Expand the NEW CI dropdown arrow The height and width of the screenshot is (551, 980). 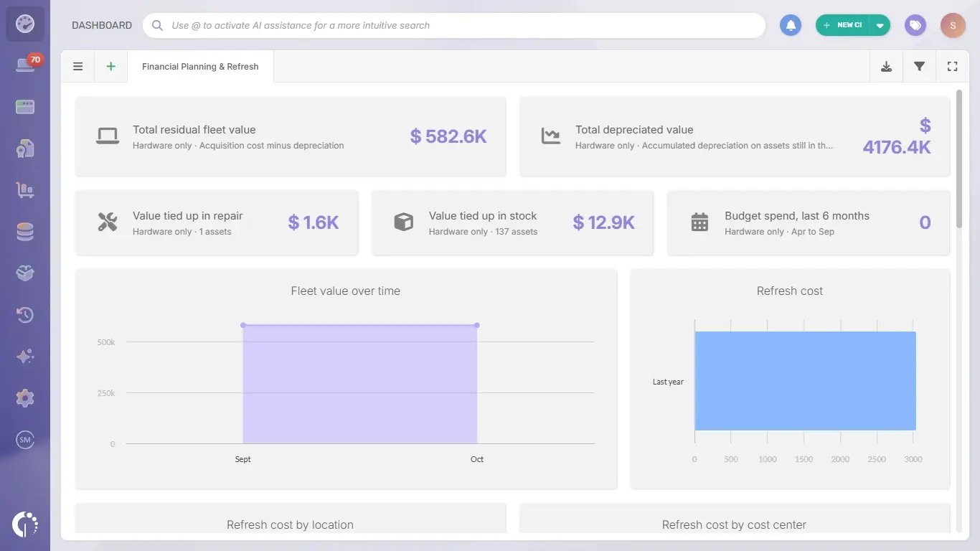click(x=880, y=25)
